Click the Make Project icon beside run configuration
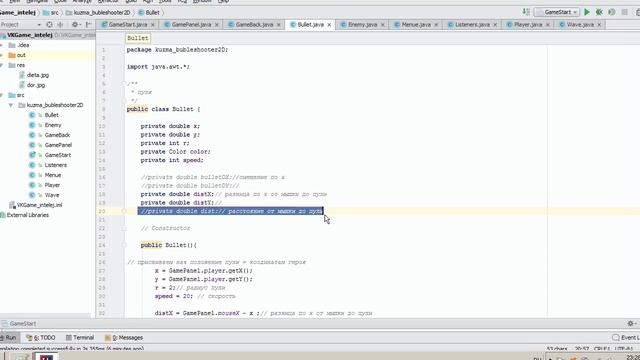This screenshot has height=360, width=640. click(526, 12)
